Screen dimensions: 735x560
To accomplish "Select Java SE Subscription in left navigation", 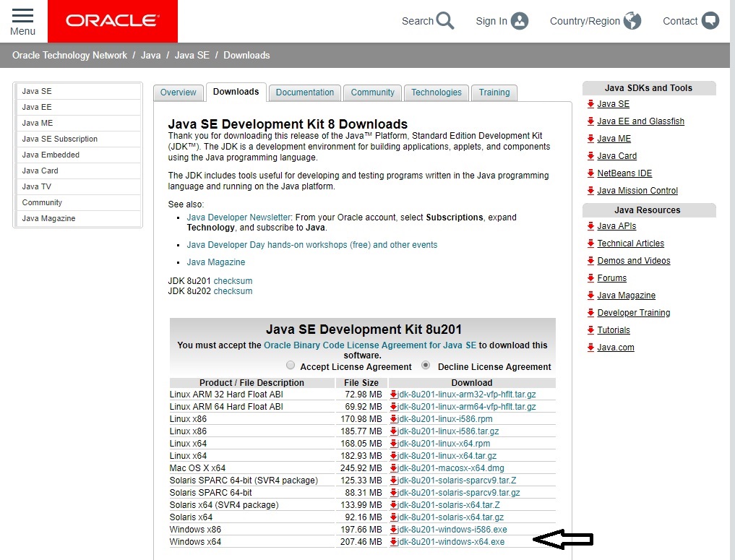I will coord(78,139).
